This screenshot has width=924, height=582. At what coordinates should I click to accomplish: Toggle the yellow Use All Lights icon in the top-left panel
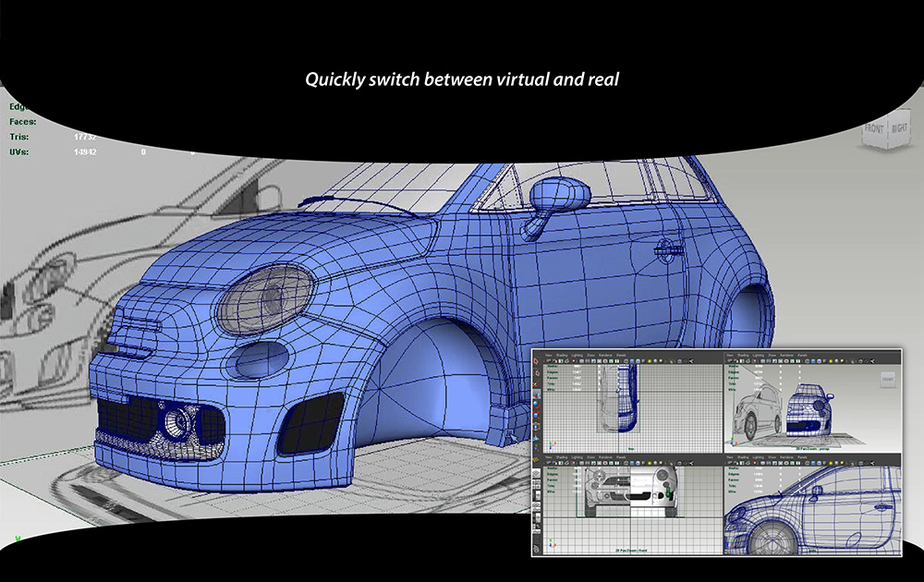click(650, 361)
